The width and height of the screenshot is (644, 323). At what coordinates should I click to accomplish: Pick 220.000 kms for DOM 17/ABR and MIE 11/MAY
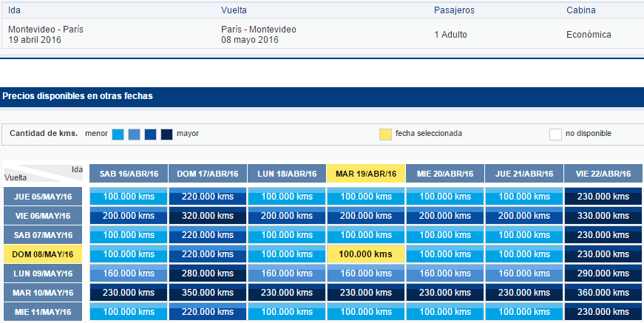208,312
